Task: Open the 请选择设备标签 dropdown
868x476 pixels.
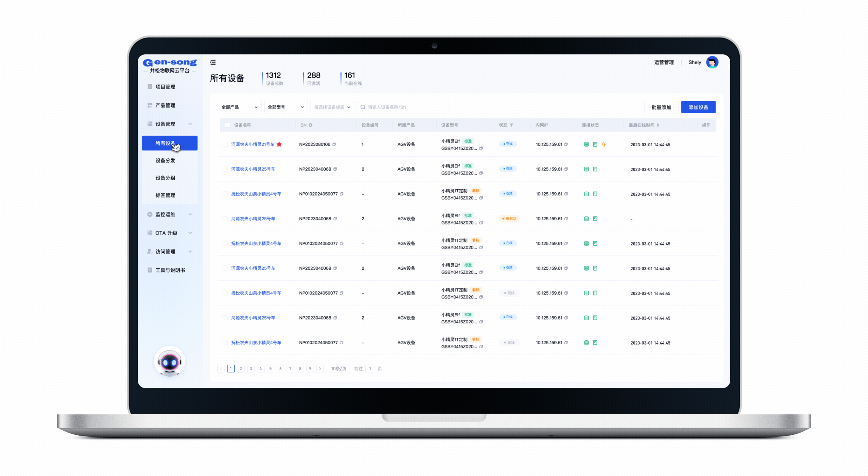Action: point(332,107)
